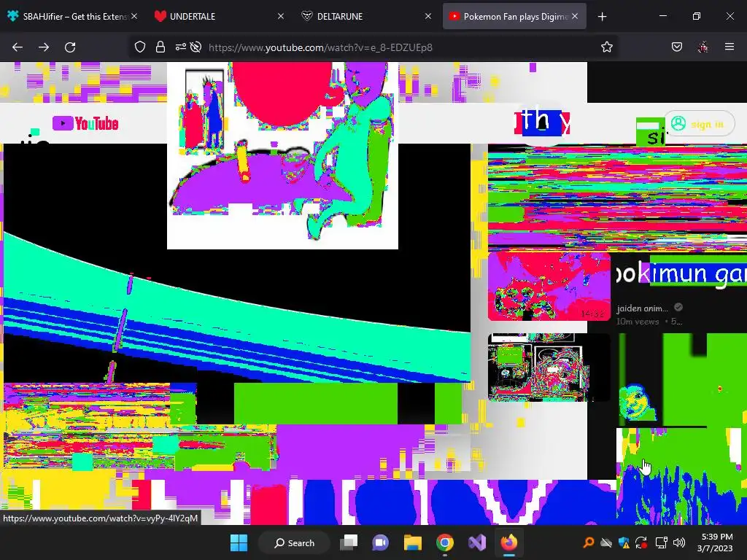Switch to the SBAHJifier extension tab
The height and width of the screenshot is (560, 747).
tap(72, 17)
